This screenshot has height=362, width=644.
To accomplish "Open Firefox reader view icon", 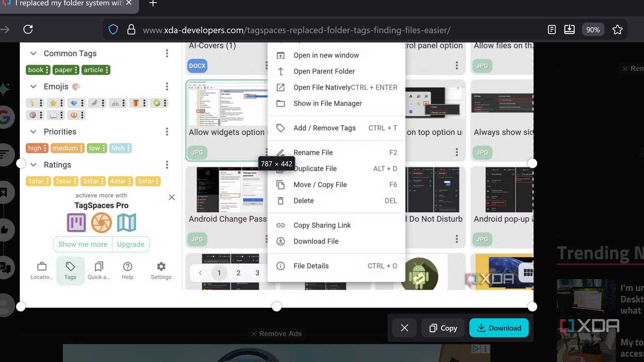I will 551,29.
